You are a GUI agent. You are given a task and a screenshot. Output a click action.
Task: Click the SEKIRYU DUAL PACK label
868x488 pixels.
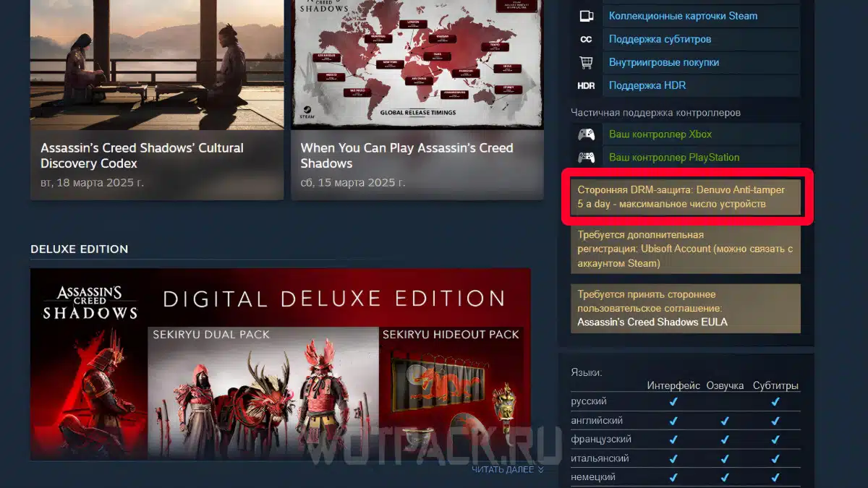(x=211, y=335)
